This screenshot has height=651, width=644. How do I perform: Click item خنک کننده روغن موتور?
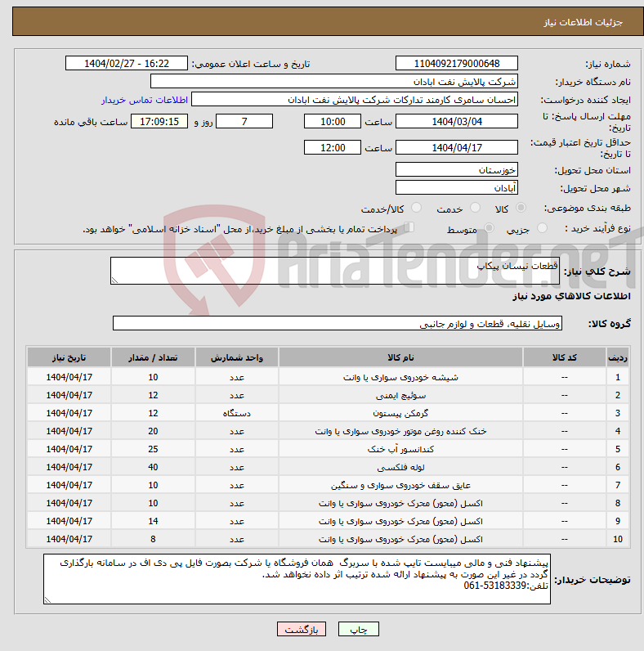[400, 431]
